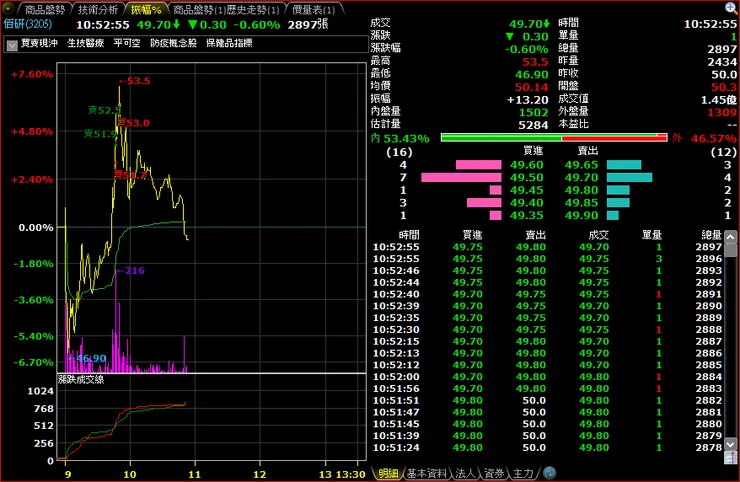Screen dimensions: 740x482
Task: Click the 總量 column header in the tick table
Action: [x=711, y=235]
